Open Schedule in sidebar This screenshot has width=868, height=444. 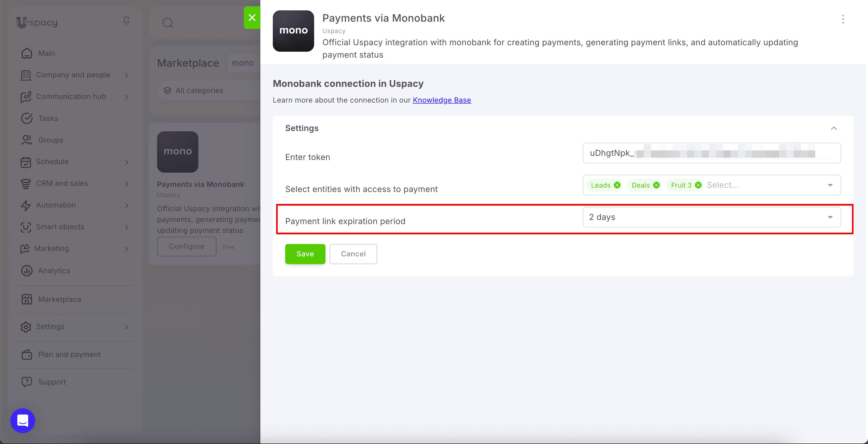pyautogui.click(x=52, y=162)
